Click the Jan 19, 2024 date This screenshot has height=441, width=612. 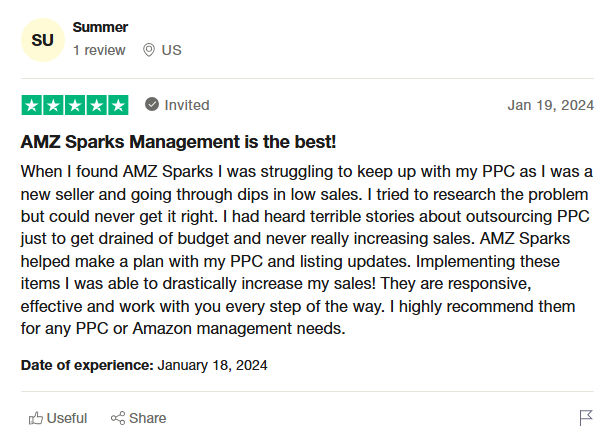pyautogui.click(x=550, y=105)
